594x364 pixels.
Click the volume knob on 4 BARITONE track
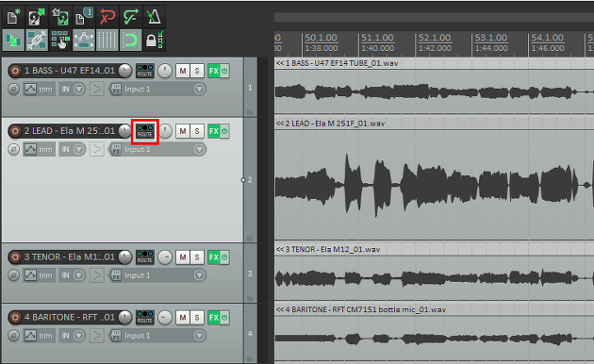(x=125, y=318)
